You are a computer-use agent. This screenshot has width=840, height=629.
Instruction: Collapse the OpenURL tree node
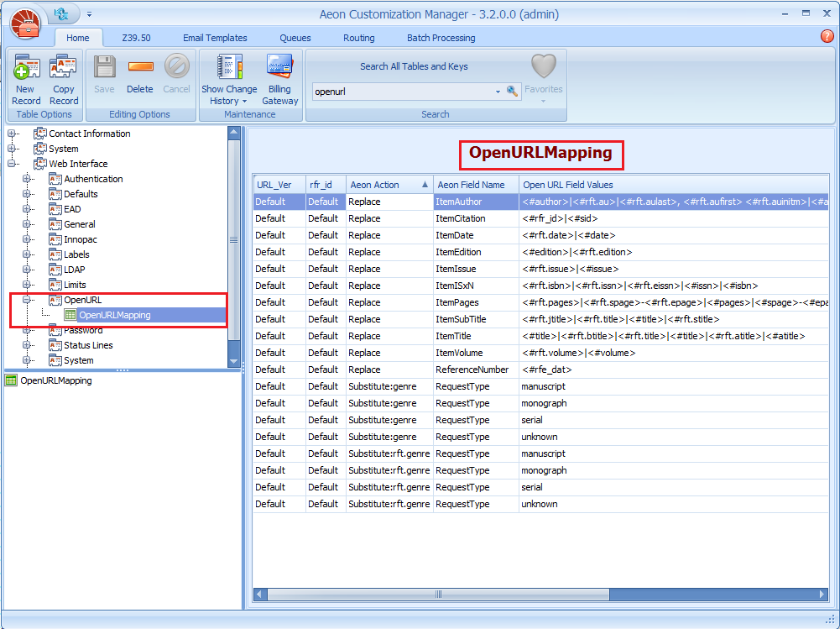pos(27,300)
